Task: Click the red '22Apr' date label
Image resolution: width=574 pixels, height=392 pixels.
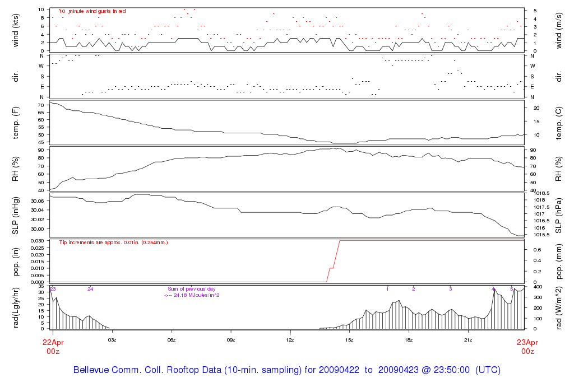Action: [53, 342]
